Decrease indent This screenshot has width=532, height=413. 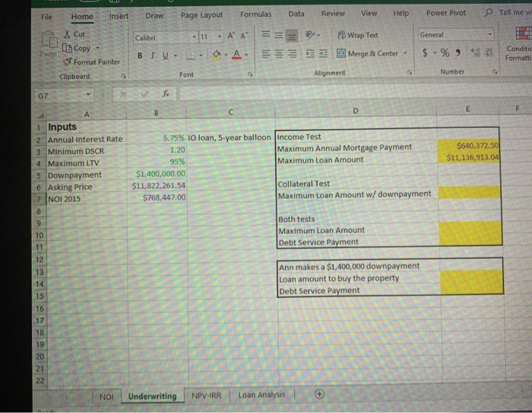(x=310, y=54)
